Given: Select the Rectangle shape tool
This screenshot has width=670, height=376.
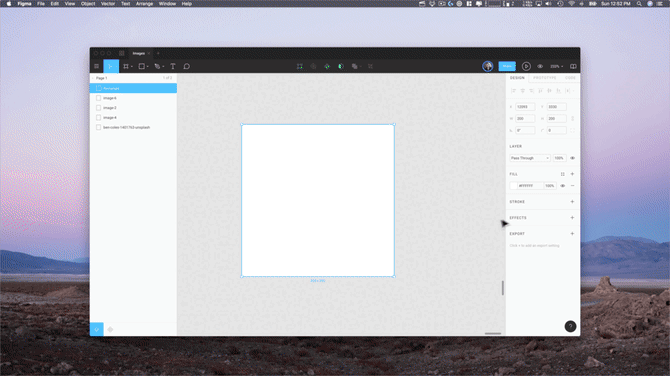Looking at the screenshot, I should click(141, 66).
